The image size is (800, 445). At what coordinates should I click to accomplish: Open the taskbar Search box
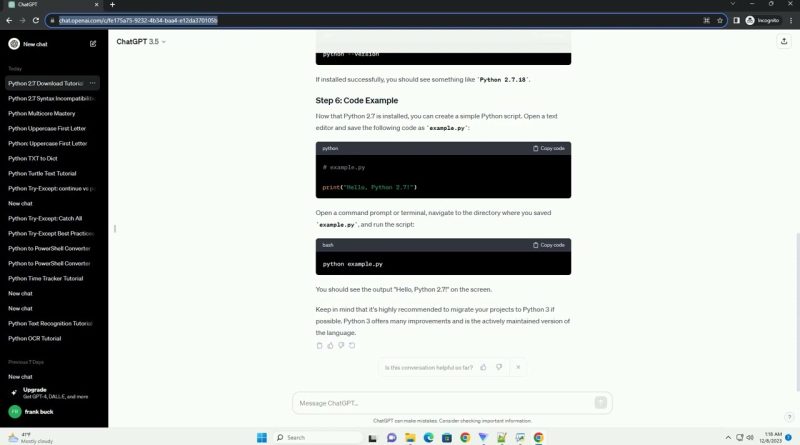tap(317, 437)
